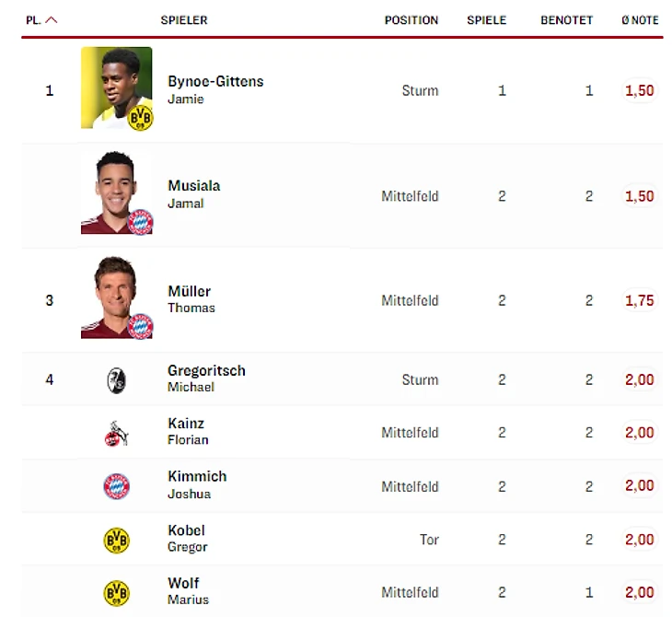Click Müller's 1,75 average grade badge

[x=639, y=300]
